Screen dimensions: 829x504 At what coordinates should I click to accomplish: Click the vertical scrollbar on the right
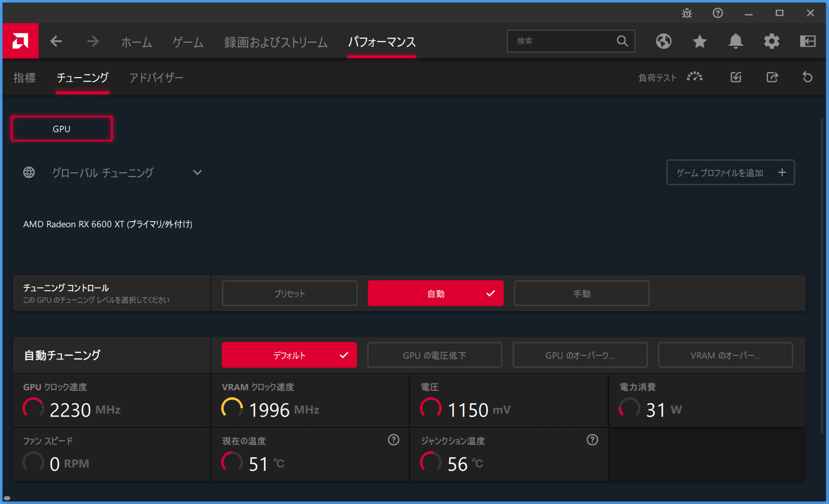(x=822, y=275)
